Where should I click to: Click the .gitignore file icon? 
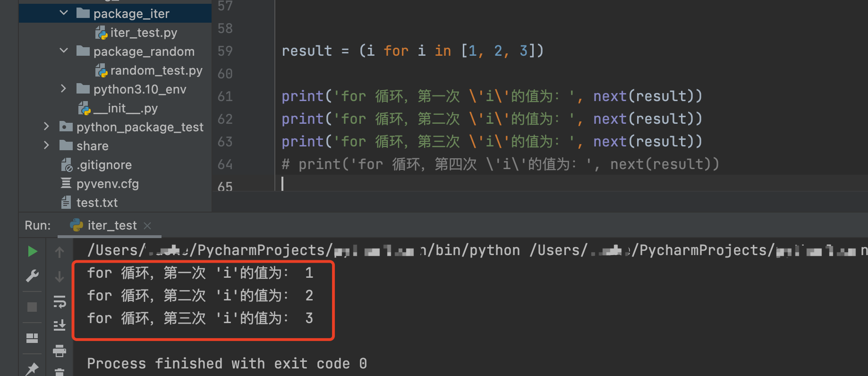pos(67,165)
